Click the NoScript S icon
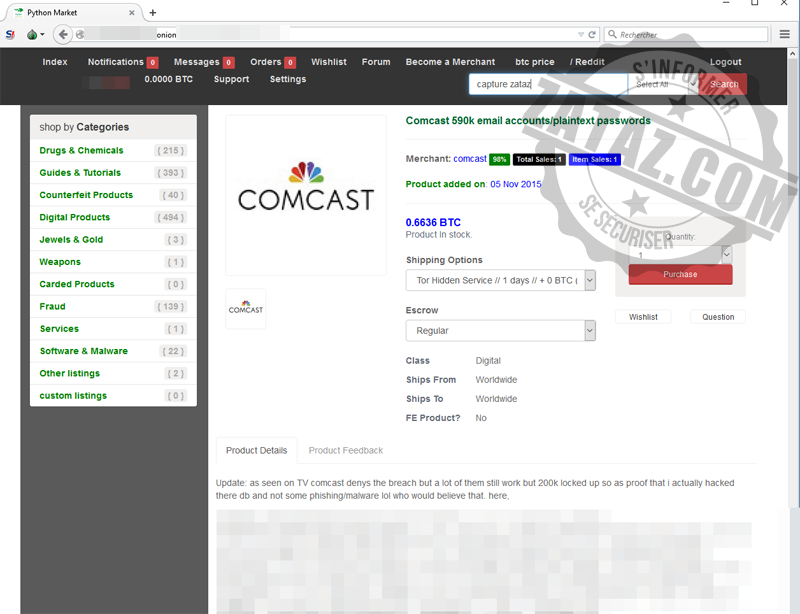Image resolution: width=800 pixels, height=614 pixels. point(10,35)
